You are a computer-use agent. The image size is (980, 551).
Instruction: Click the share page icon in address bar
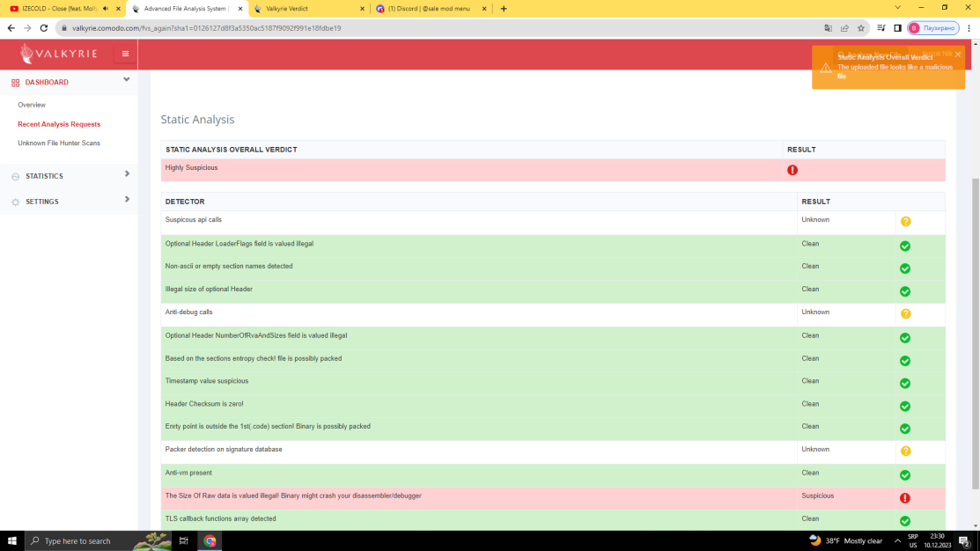pyautogui.click(x=845, y=28)
